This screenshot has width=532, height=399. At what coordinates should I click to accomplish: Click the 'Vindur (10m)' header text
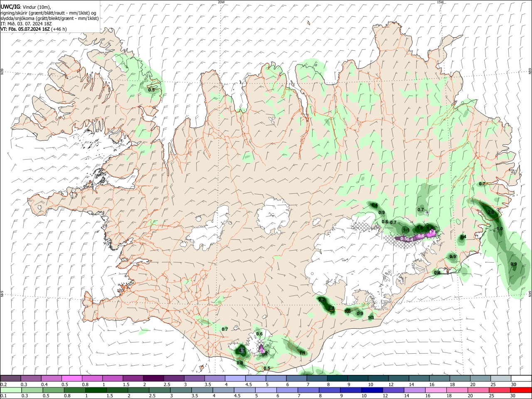(36, 7)
